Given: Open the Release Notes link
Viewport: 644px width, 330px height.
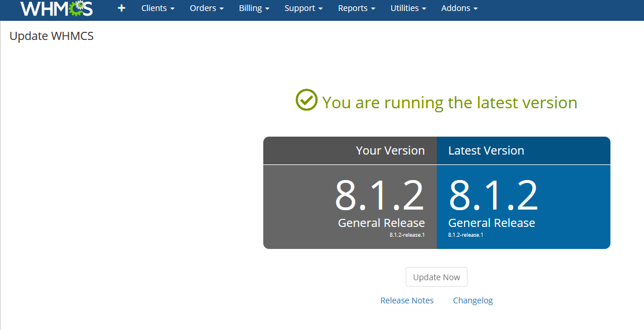Looking at the screenshot, I should tap(407, 300).
